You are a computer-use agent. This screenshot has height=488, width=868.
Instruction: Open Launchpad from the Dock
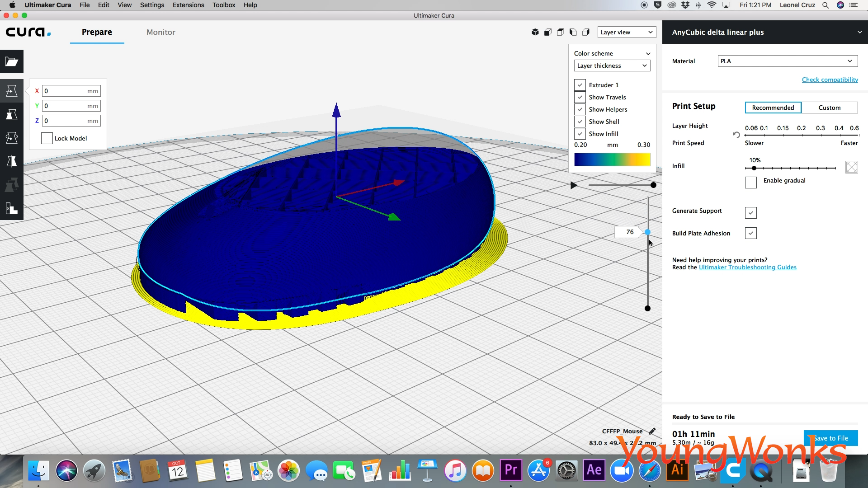tap(94, 471)
